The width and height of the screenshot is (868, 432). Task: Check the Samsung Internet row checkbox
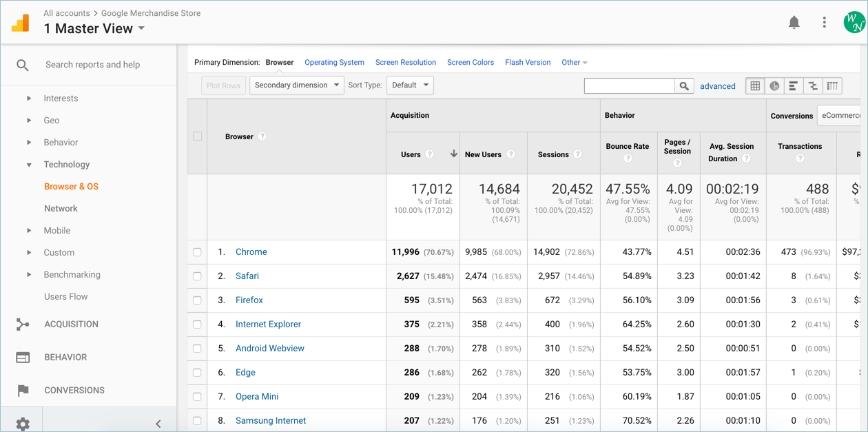(198, 421)
